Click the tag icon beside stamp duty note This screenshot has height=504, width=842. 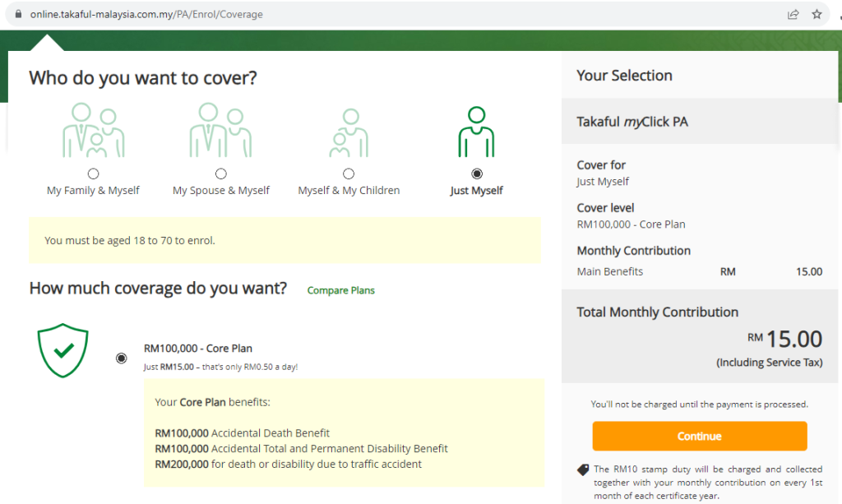click(x=583, y=469)
